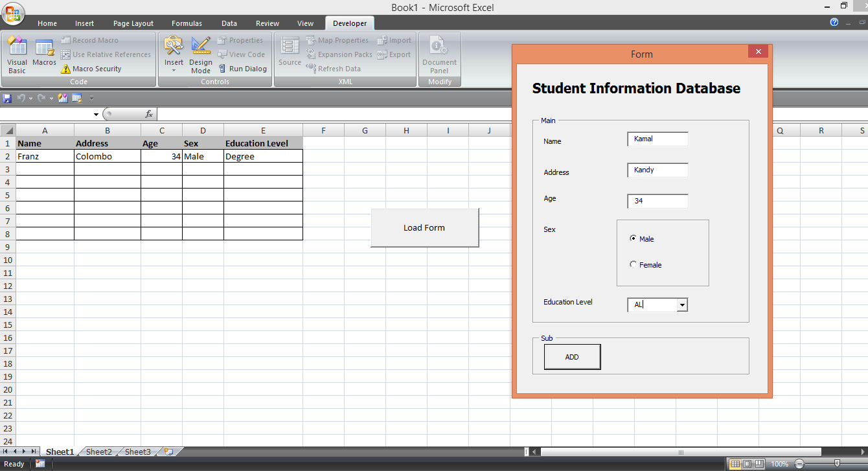The width and height of the screenshot is (868, 471).
Task: Select the Female radio button
Action: click(633, 264)
